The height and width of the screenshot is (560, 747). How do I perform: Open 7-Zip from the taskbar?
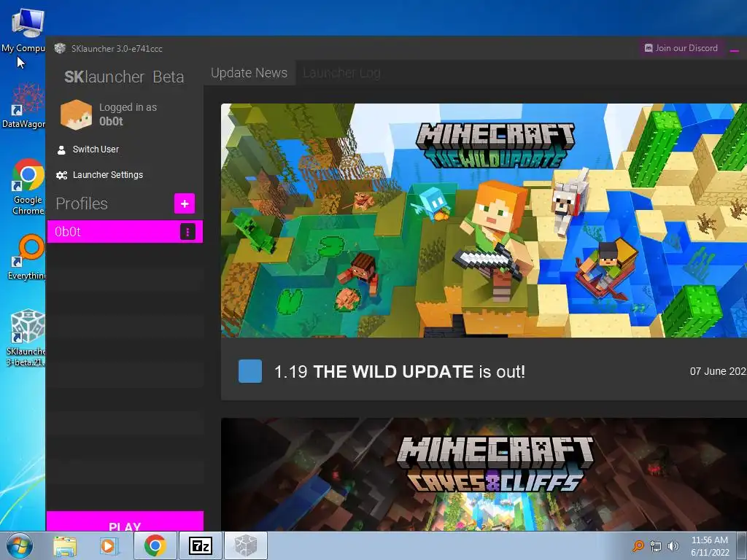tap(200, 545)
